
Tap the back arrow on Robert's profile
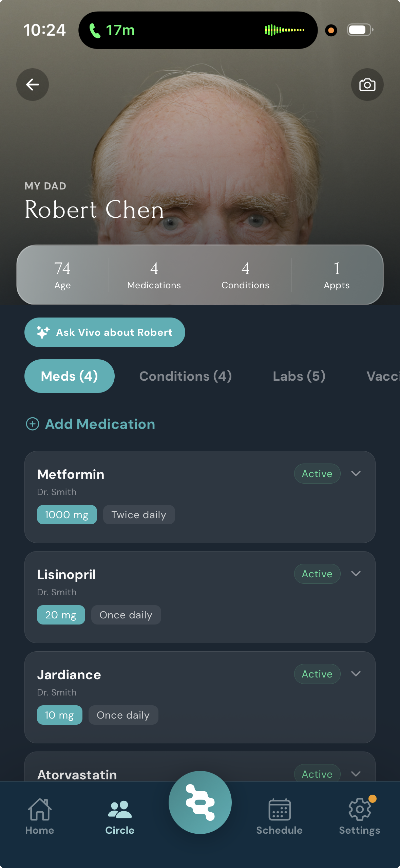(x=32, y=85)
